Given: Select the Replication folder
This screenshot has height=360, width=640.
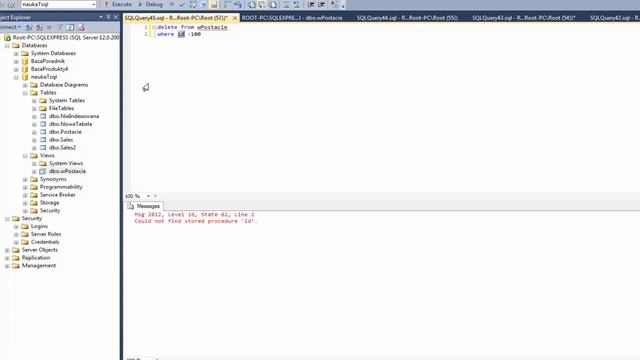Looking at the screenshot, I should point(36,258).
